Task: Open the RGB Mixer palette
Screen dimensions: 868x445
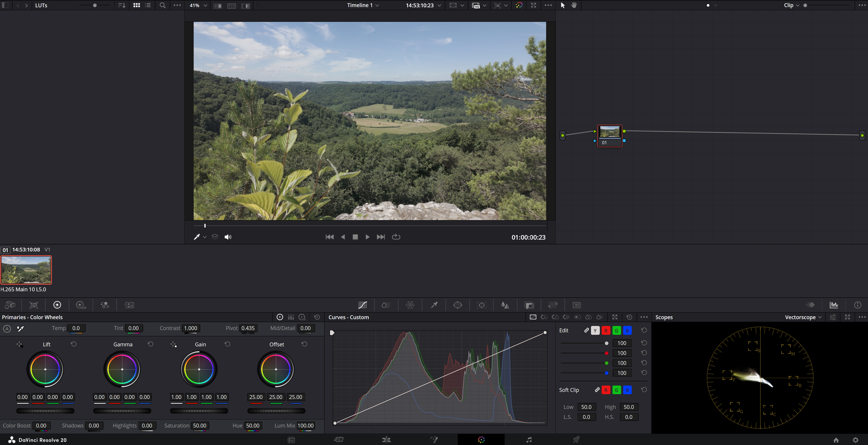Action: pyautogui.click(x=105, y=305)
